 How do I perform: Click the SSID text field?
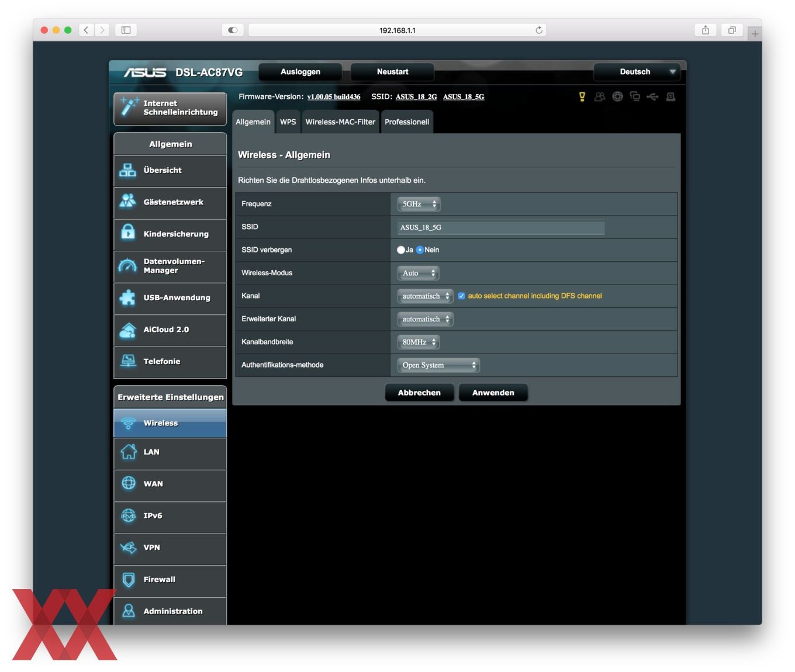[501, 227]
